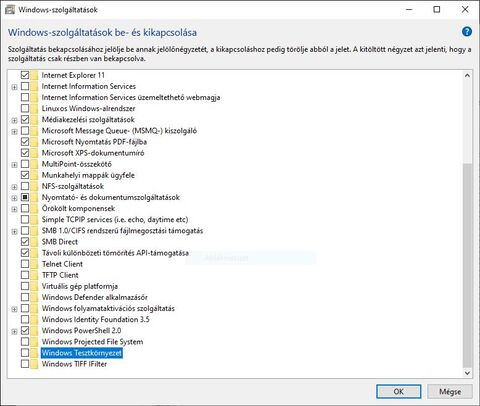Image resolution: width=480 pixels, height=406 pixels.
Task: Select the folder icon beside Windows TIFF IFilter
Action: (34, 364)
